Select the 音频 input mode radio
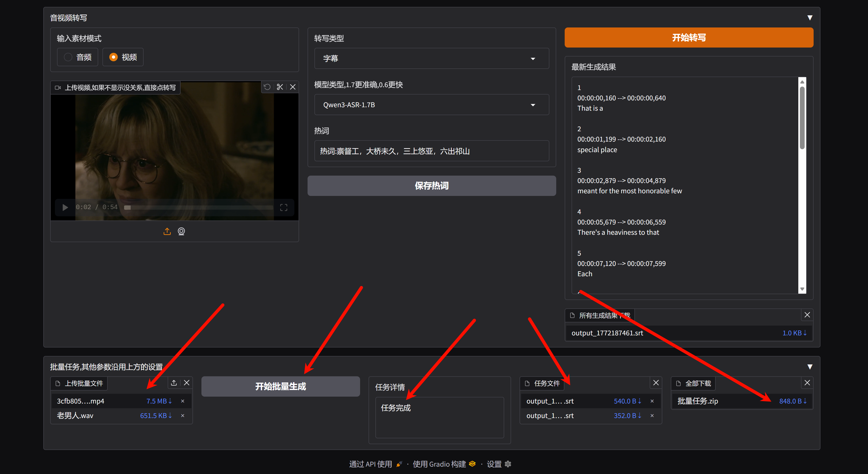The height and width of the screenshot is (474, 868). 68,57
